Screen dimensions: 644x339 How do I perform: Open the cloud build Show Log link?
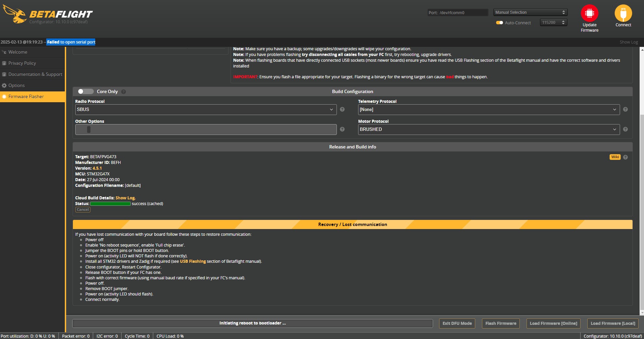125,198
